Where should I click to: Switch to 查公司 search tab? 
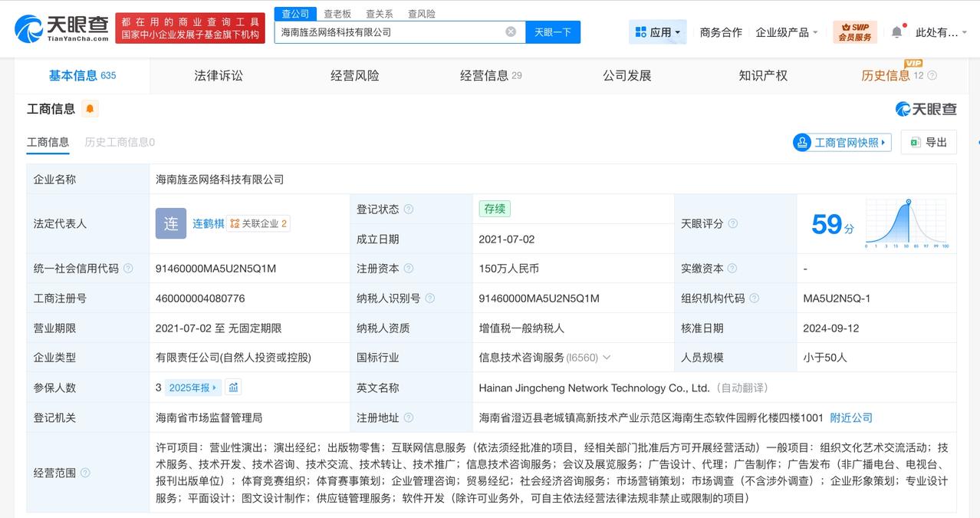click(x=295, y=14)
